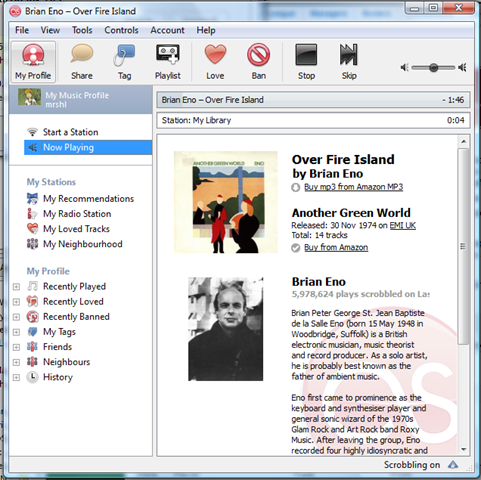481x480 pixels.
Task: Adjust the volume slider knob
Action: (433, 68)
